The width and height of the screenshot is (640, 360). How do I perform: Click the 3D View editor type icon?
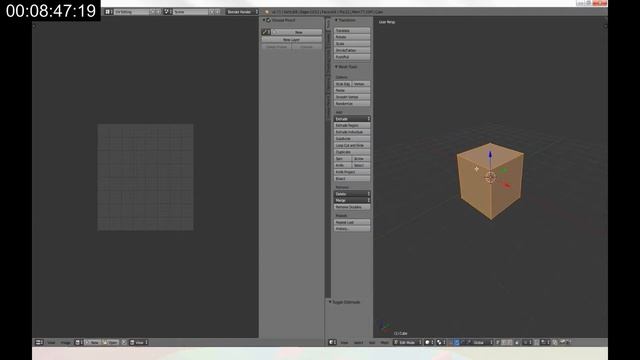pyautogui.click(x=332, y=342)
